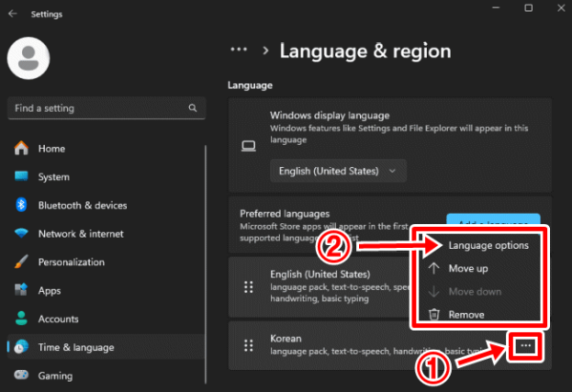Choose Language options from context menu

489,245
